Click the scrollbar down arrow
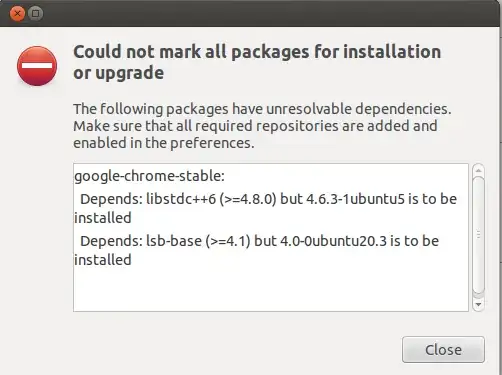 click(478, 304)
